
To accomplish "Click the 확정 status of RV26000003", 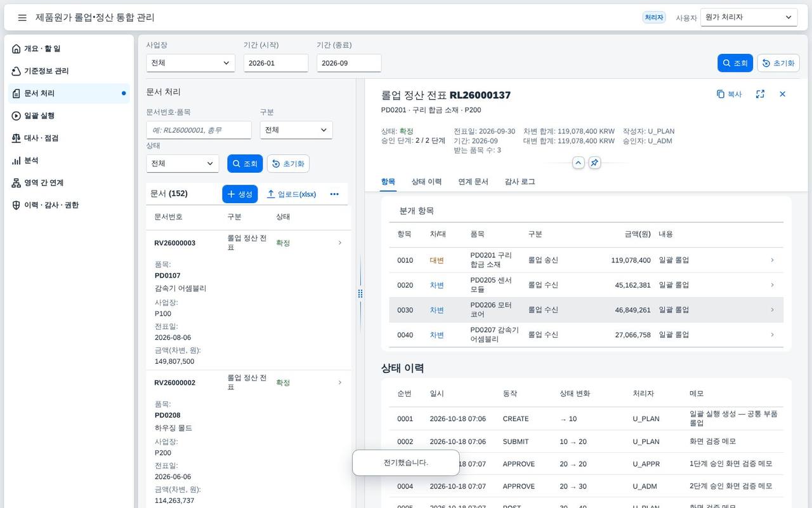I will [x=283, y=243].
